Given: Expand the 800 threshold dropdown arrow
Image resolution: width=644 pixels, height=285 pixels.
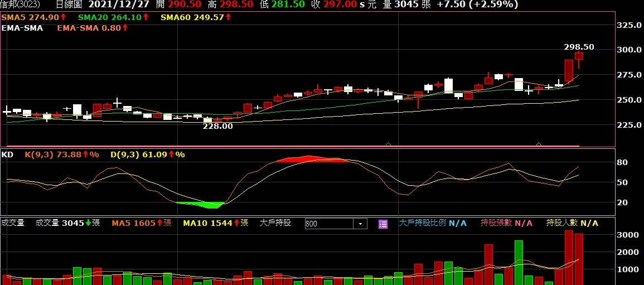Looking at the screenshot, I should 361,224.
